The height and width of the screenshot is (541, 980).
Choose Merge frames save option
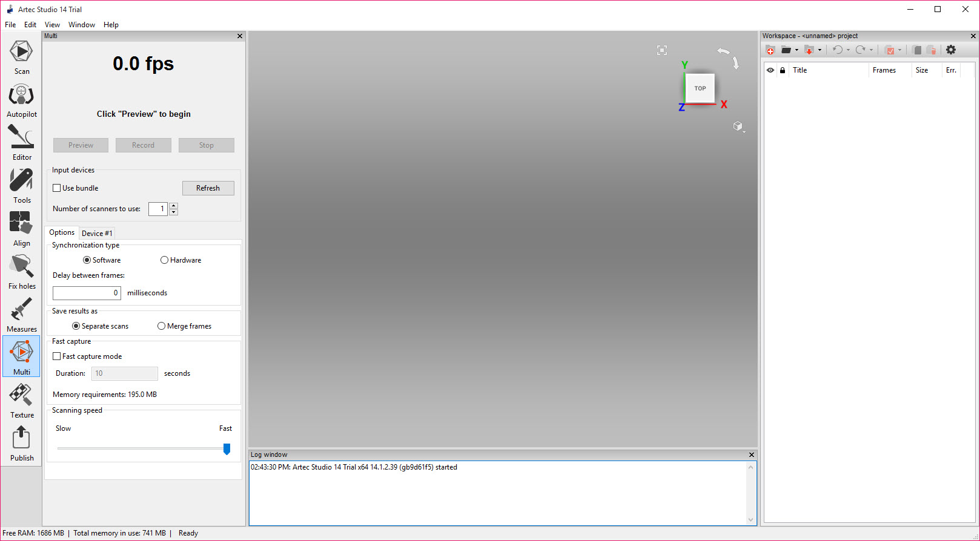(x=161, y=326)
